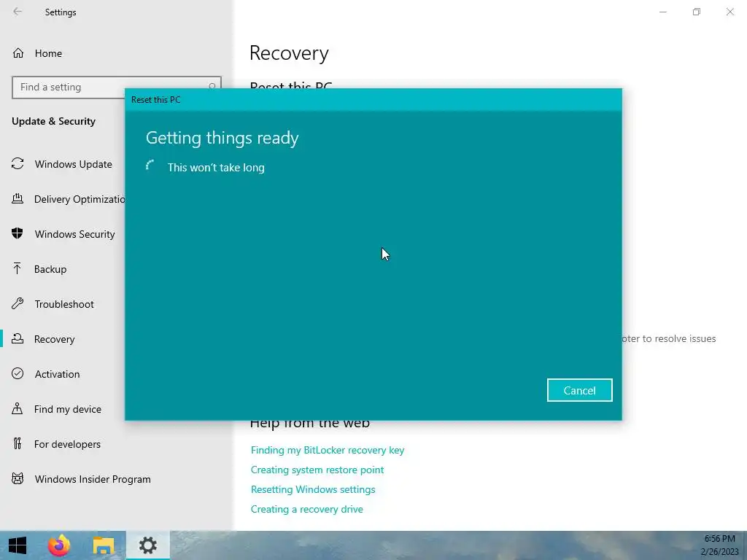747x560 pixels.
Task: Open Windows Update sync icon
Action: [x=18, y=164]
